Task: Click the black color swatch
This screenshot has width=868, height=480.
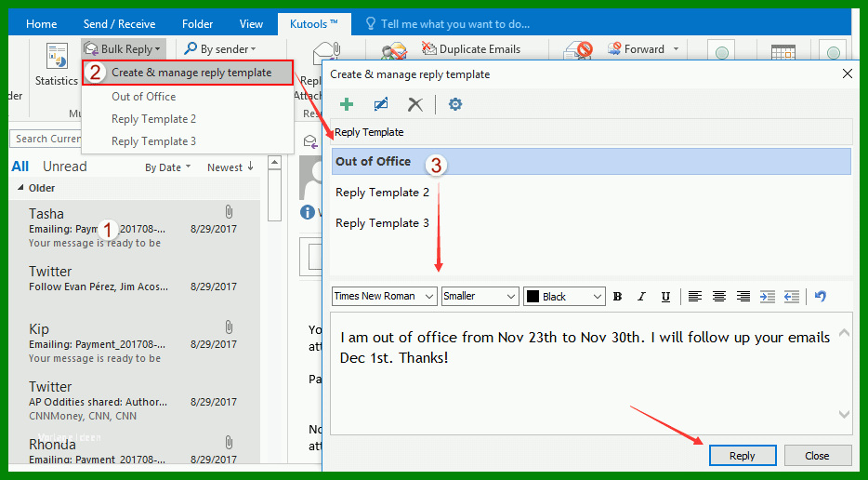Action: pyautogui.click(x=533, y=297)
